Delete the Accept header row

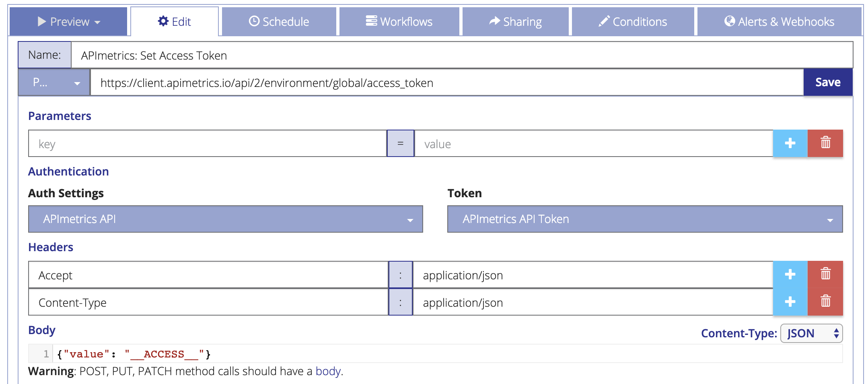click(825, 275)
